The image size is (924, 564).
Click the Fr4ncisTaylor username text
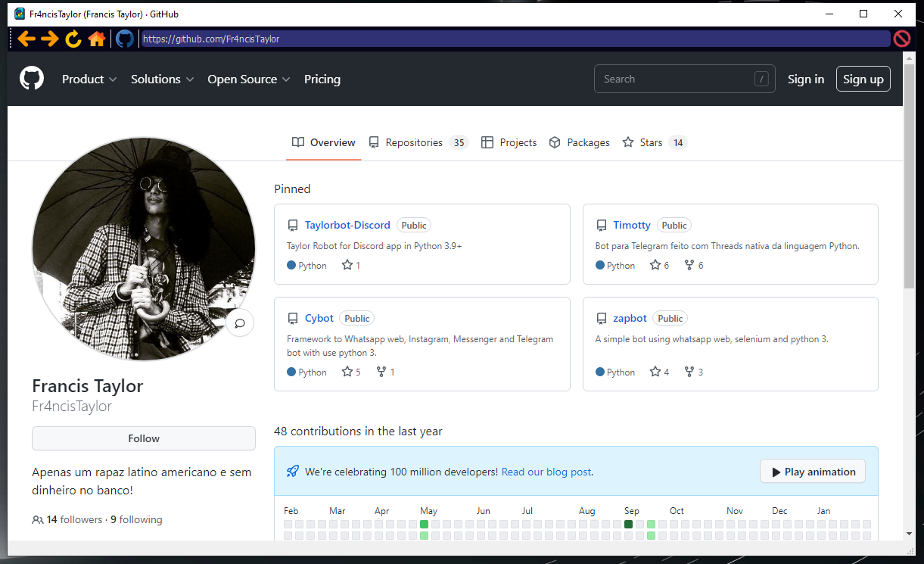point(72,406)
